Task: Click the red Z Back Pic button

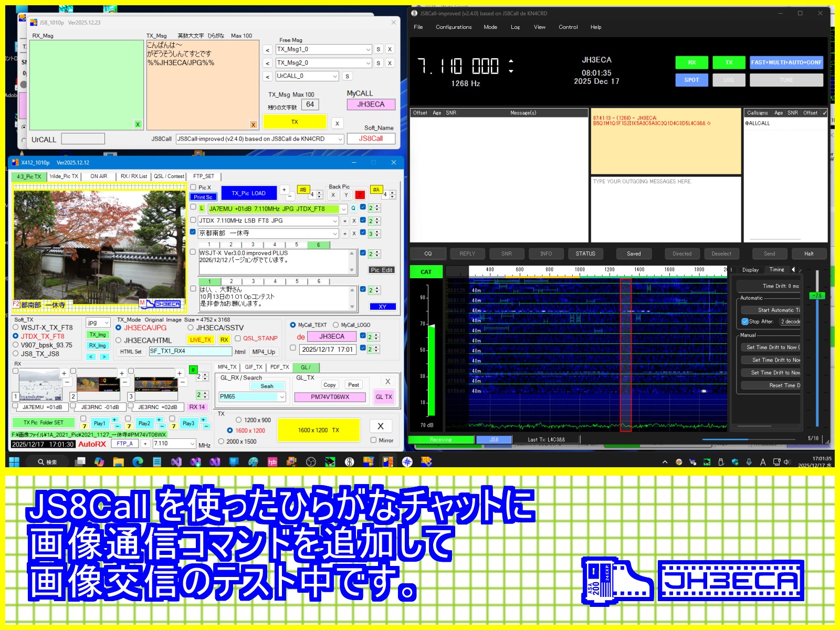Action: point(360,195)
